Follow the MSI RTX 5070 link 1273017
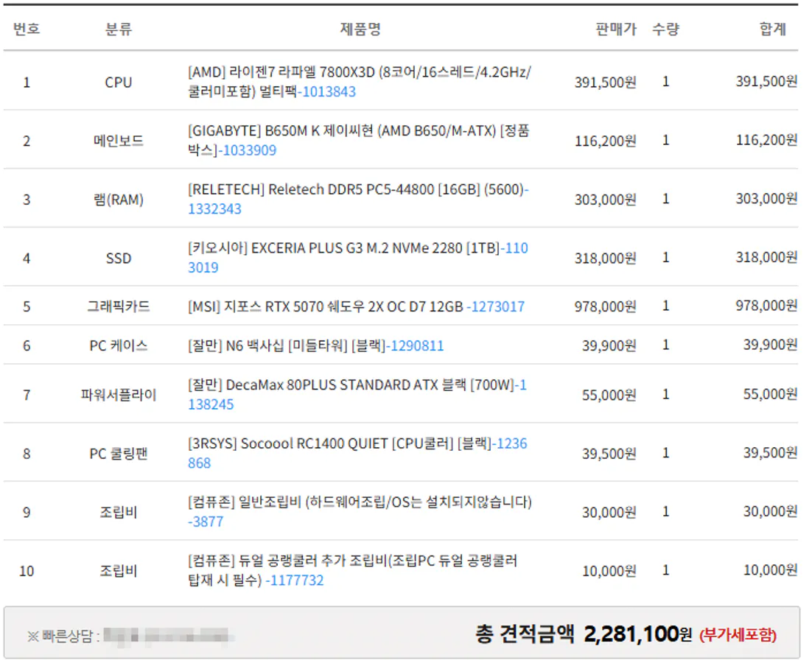The width and height of the screenshot is (812, 660). pos(497,306)
